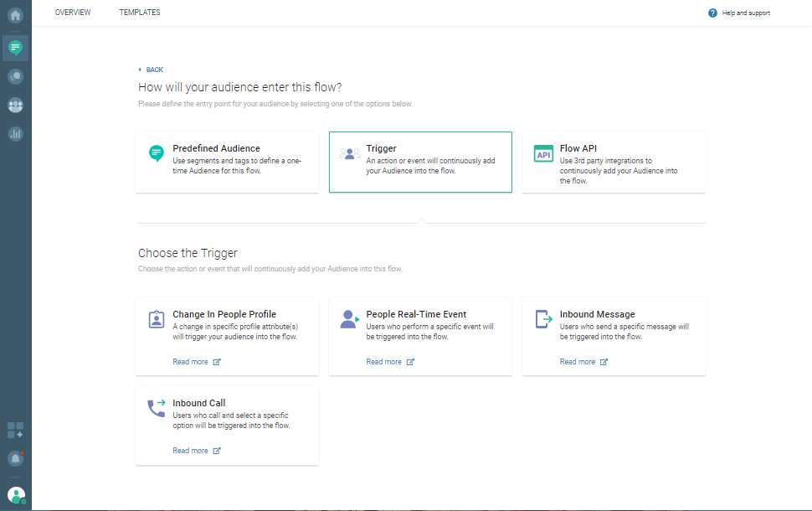Switch to the Templates tab

pos(140,13)
